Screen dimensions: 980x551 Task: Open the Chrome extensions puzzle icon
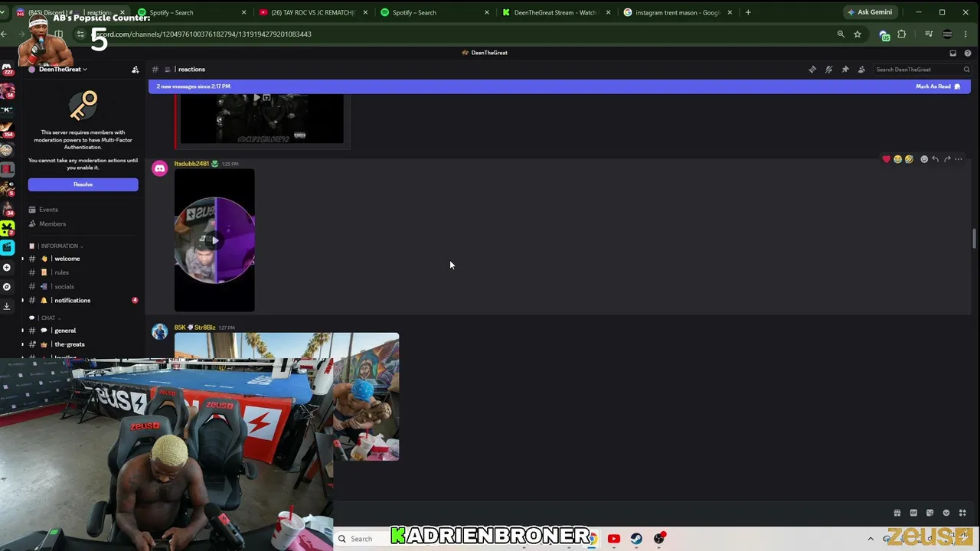(902, 34)
